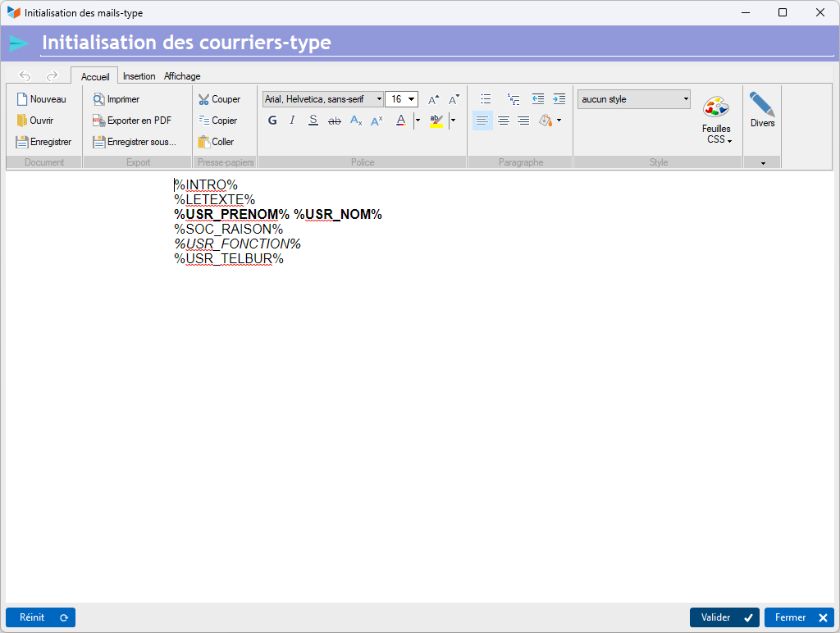Toggle underline formatting on the text
The width and height of the screenshot is (840, 633).
[x=313, y=121]
